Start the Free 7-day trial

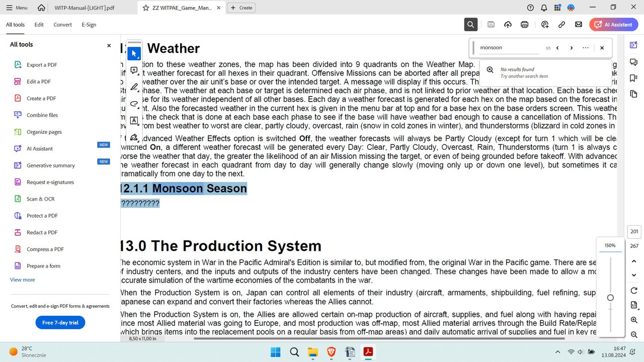60,322
